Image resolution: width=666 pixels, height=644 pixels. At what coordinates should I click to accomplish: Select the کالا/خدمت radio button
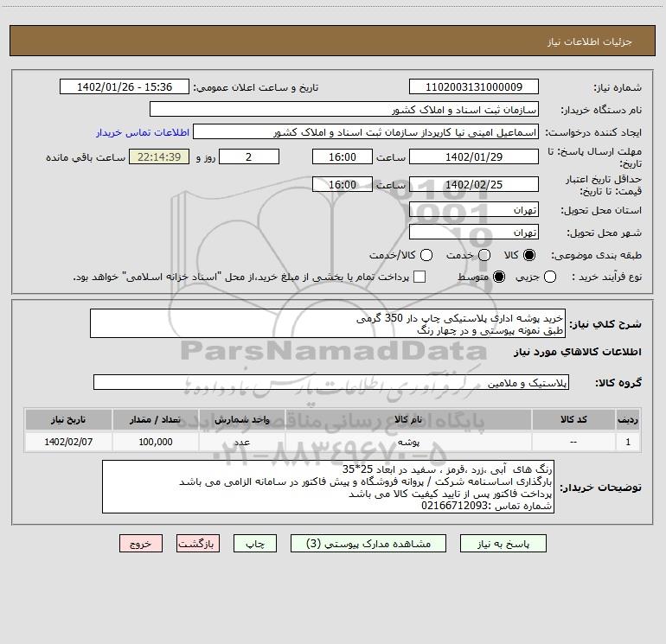426,255
